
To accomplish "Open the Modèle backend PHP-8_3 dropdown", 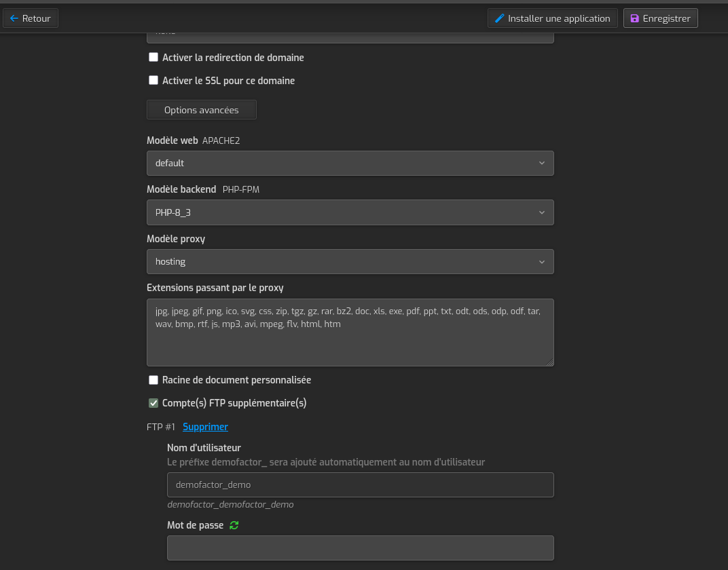I will tap(350, 212).
